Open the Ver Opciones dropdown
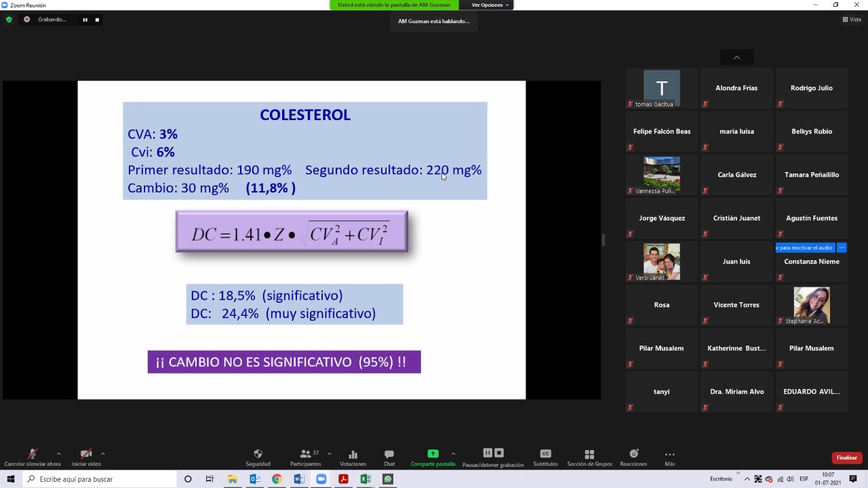The width and height of the screenshot is (868, 488). pos(490,5)
